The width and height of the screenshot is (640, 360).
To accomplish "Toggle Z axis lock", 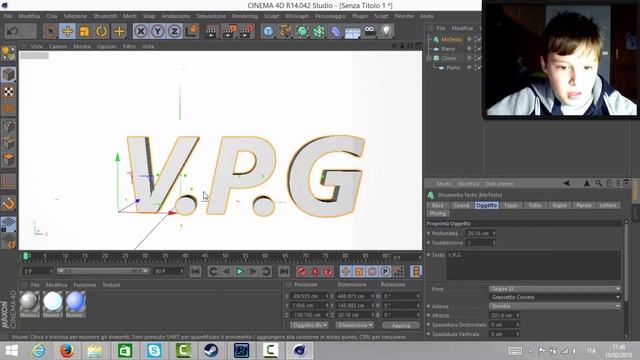I will (174, 31).
